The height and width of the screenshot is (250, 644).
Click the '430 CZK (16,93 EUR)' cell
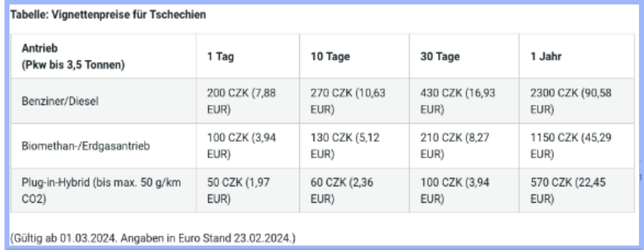click(x=464, y=101)
